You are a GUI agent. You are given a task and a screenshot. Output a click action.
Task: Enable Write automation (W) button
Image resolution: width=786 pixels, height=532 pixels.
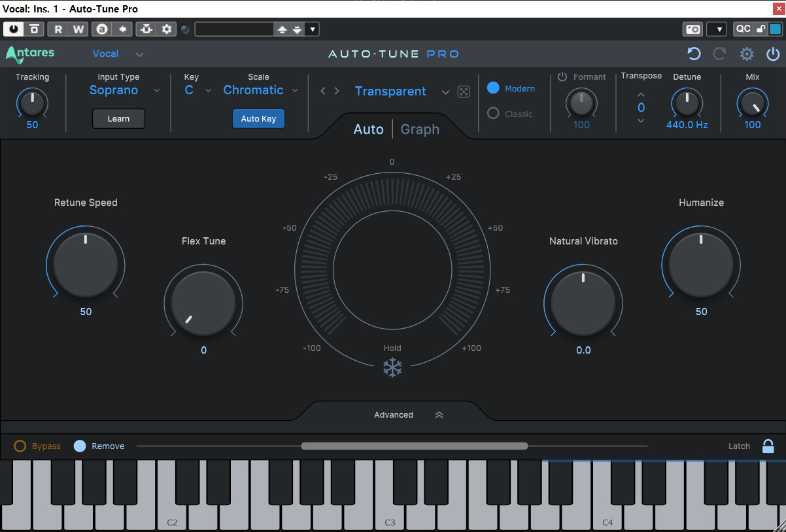point(78,29)
